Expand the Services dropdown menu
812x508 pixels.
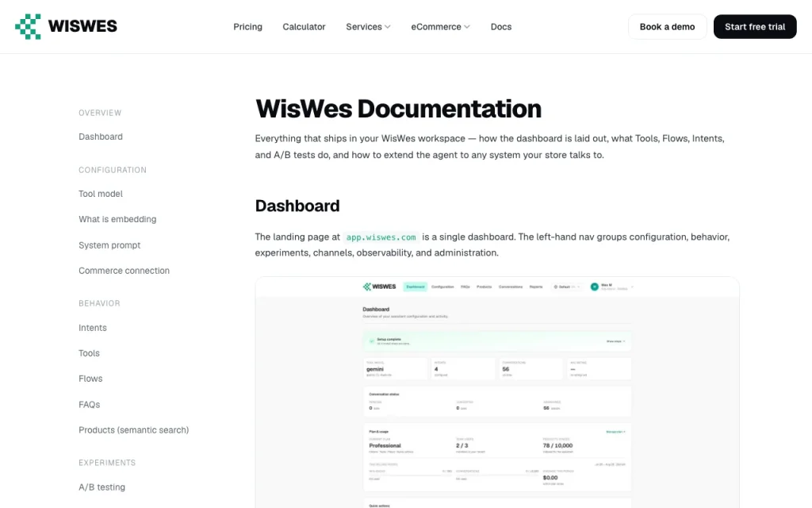tap(368, 26)
